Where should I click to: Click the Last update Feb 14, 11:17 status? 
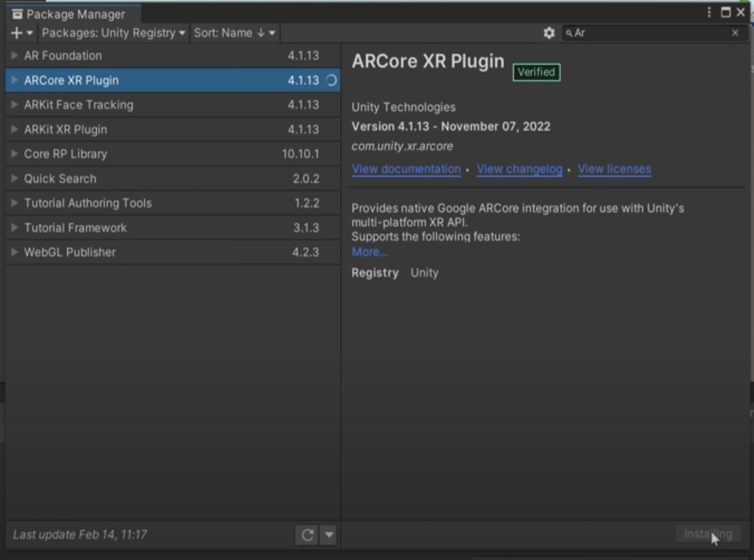click(80, 534)
